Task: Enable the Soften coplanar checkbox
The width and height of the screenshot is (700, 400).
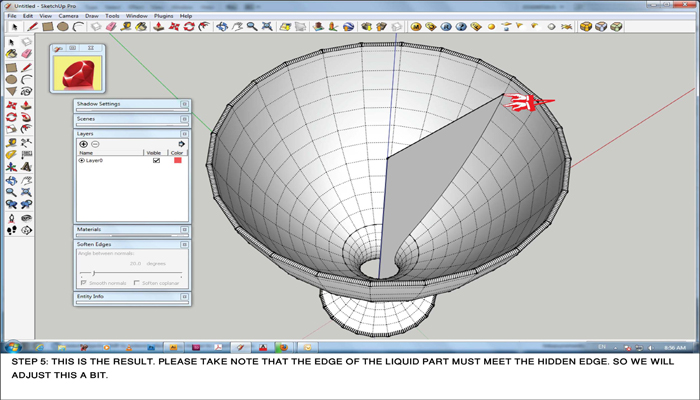Action: (x=136, y=283)
